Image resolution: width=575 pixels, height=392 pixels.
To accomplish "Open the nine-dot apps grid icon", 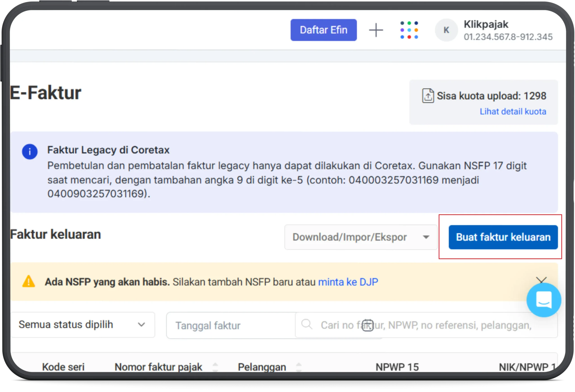I will click(x=409, y=30).
